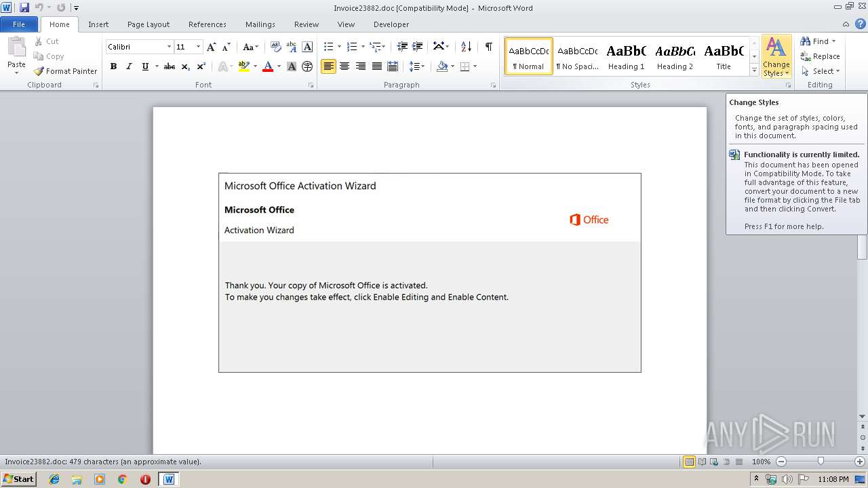Click the 100% zoom level
The width and height of the screenshot is (868, 488).
pos(761,462)
